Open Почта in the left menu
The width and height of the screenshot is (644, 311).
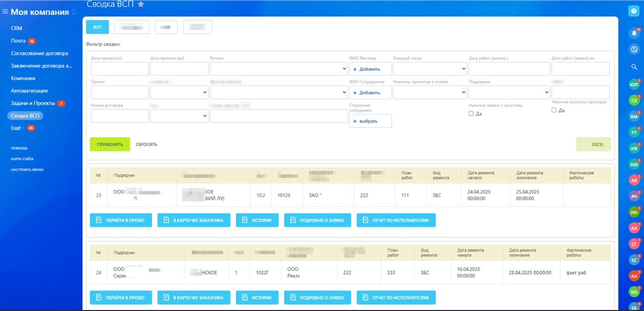(18, 41)
